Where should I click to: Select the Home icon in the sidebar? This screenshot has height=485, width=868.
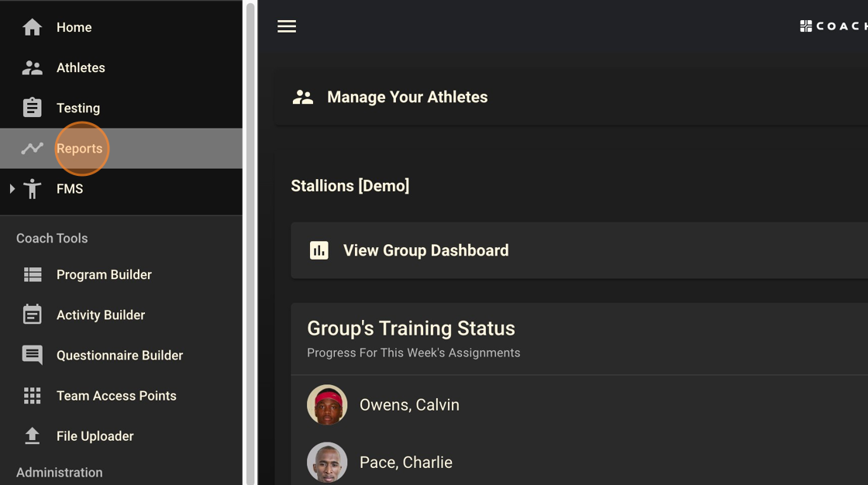[31, 26]
